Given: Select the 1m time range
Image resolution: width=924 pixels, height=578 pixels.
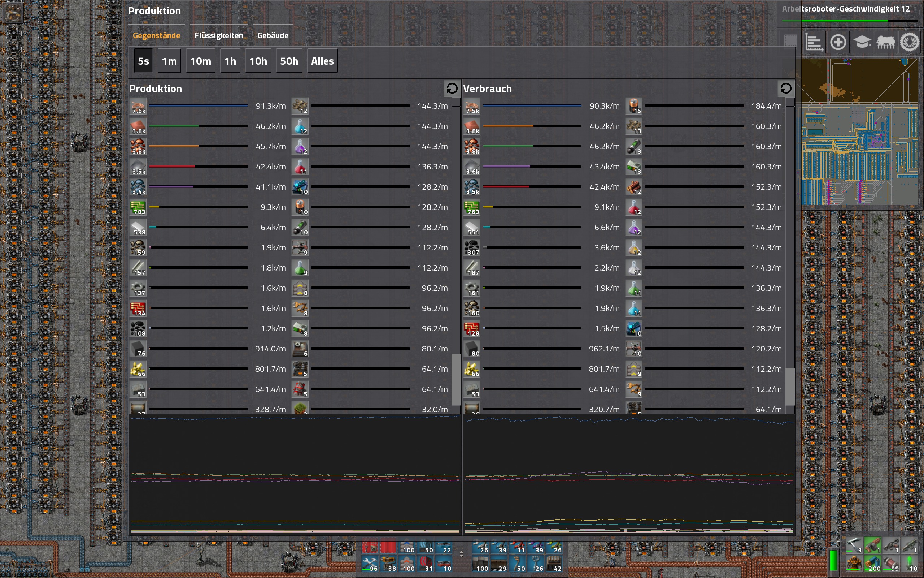Looking at the screenshot, I should [169, 61].
